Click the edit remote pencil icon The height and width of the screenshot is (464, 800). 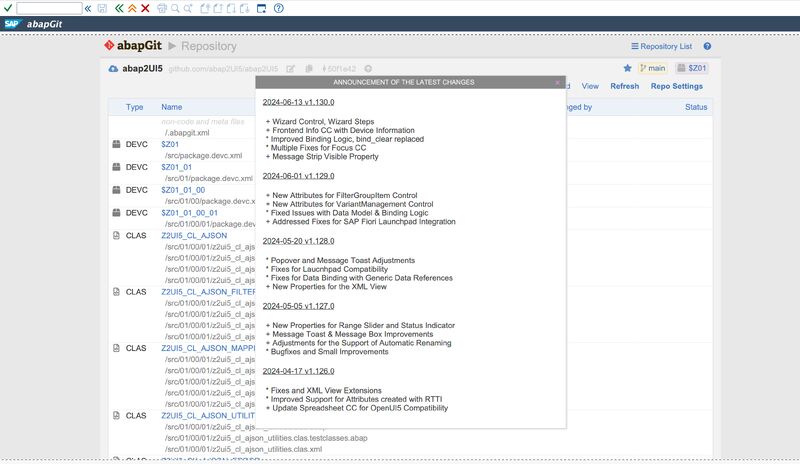[290, 68]
